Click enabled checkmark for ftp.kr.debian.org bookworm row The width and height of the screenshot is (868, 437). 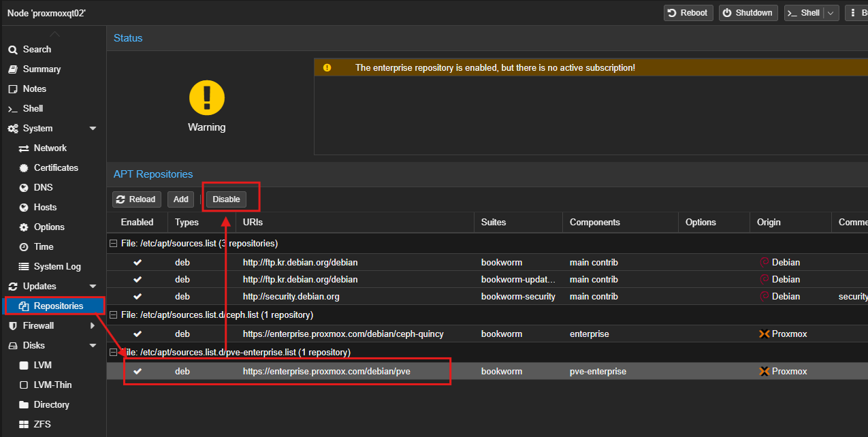(138, 262)
